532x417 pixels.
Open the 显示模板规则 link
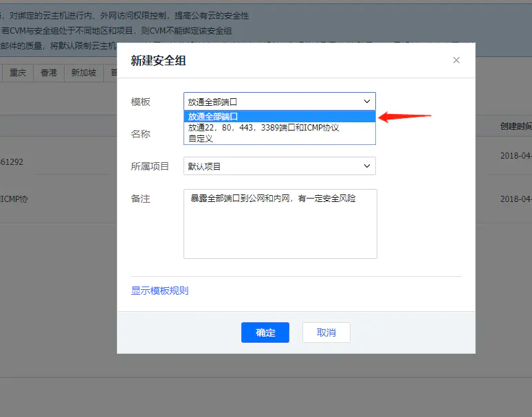[x=159, y=291]
